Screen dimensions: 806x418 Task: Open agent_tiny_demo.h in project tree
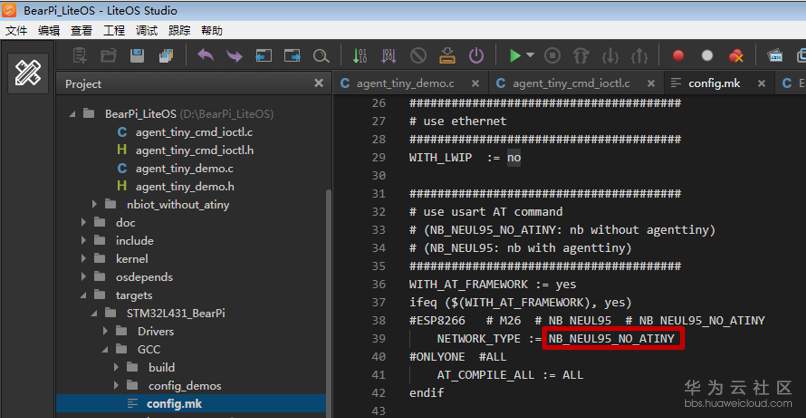pos(185,186)
